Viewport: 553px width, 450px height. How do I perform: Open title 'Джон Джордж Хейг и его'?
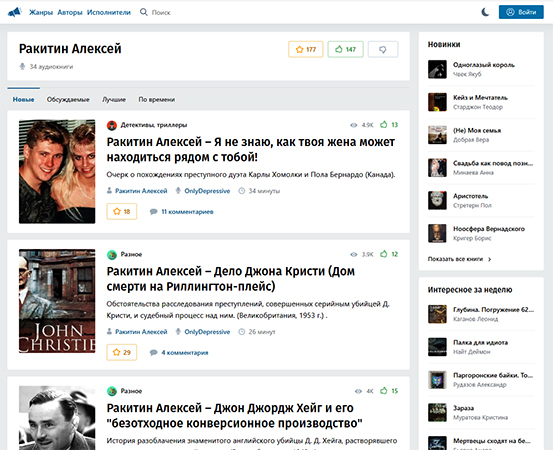tap(235, 415)
